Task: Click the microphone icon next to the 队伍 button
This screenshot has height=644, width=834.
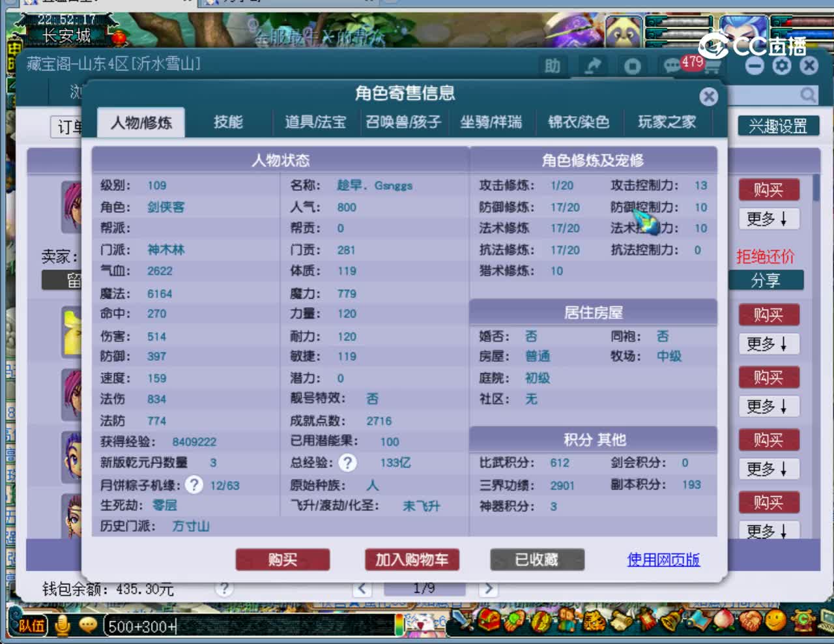Action: click(63, 625)
